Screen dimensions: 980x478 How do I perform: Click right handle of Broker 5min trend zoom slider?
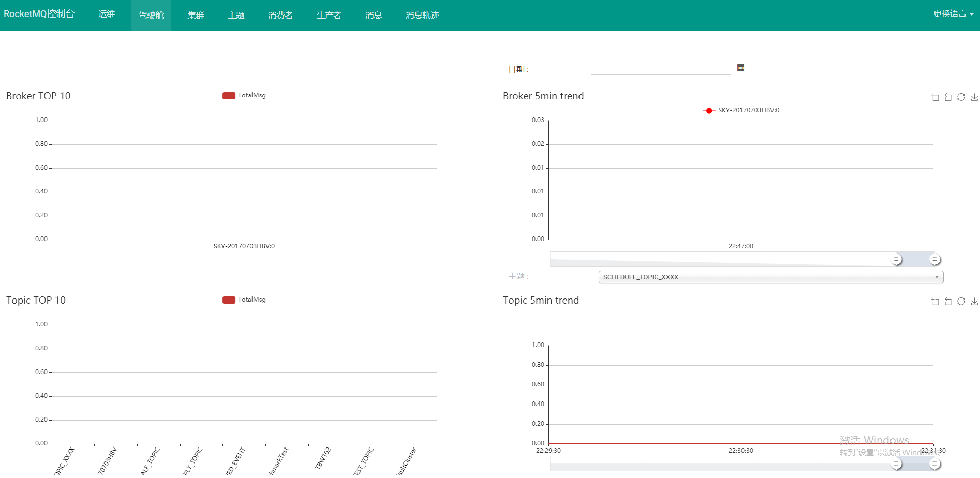click(x=934, y=259)
